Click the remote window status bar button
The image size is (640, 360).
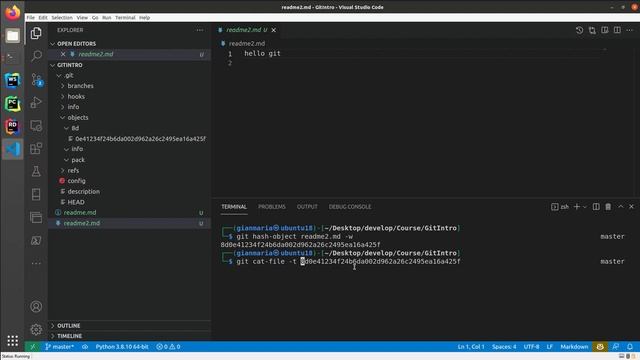[33, 347]
